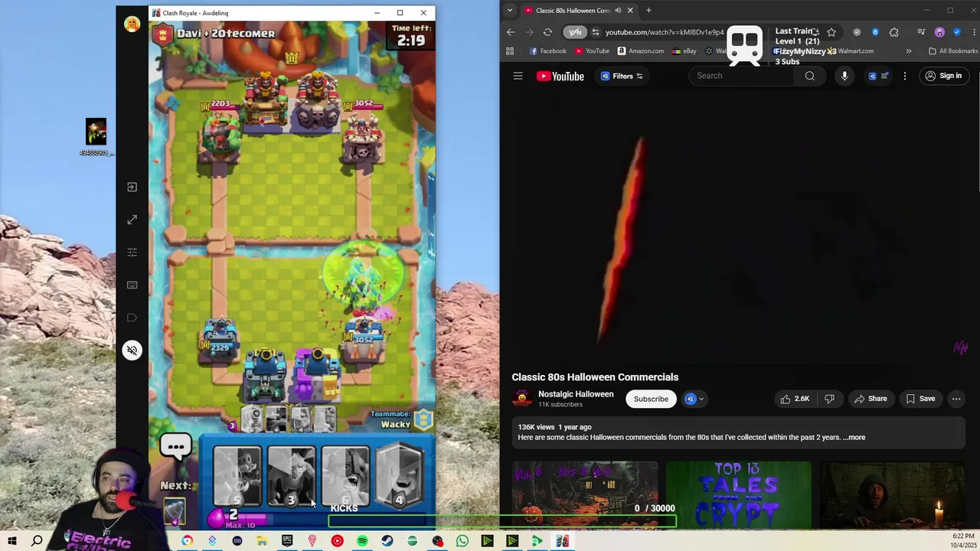The width and height of the screenshot is (980, 551).
Task: Open the emulator controls settings sliders icon
Action: [x=132, y=253]
